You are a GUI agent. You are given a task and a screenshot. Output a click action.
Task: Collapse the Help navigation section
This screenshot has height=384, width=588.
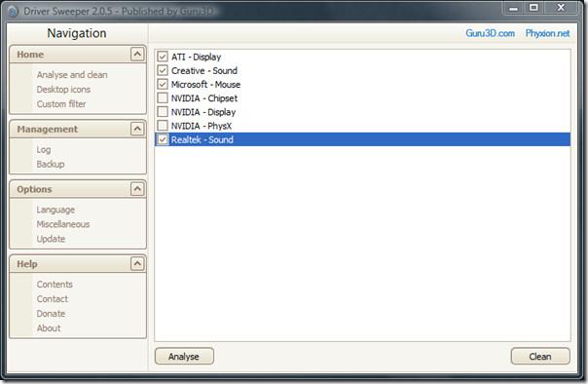point(137,264)
